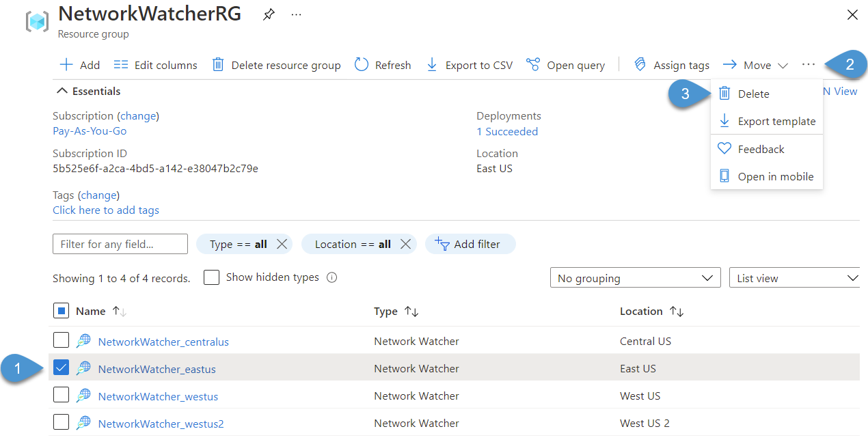Screen dimensions: 868x442
Task: Collapse the Essentials section
Action: click(x=62, y=90)
